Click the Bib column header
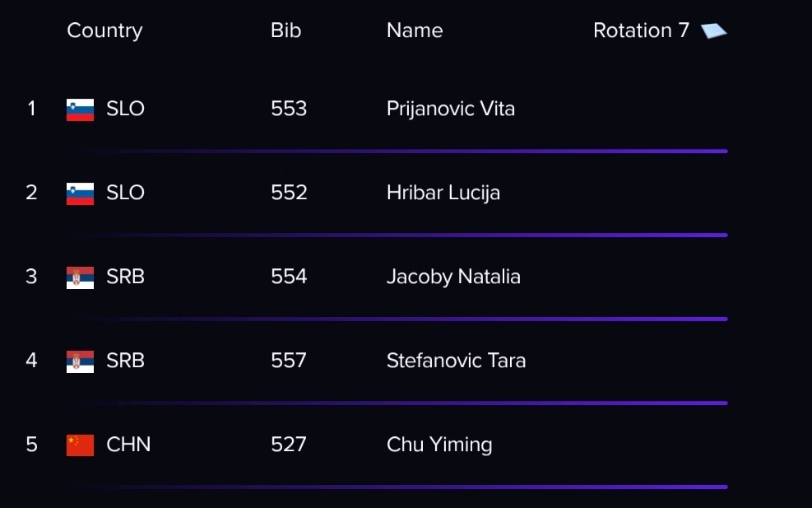The height and width of the screenshot is (508, 812). [x=285, y=30]
